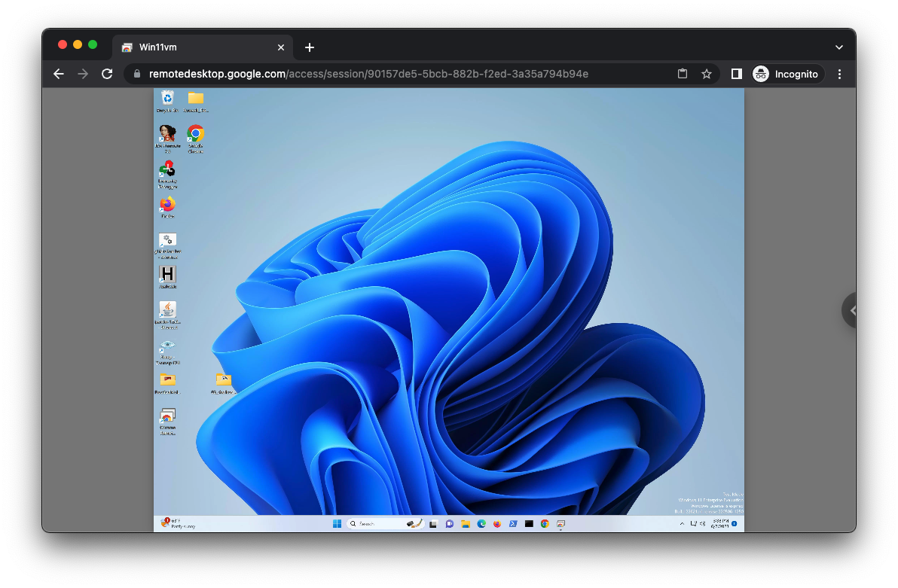
Task: Bookmark this page with the star icon
Action: pyautogui.click(x=707, y=74)
